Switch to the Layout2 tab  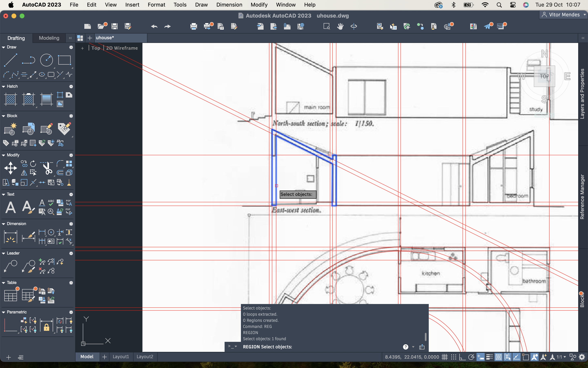(x=145, y=357)
